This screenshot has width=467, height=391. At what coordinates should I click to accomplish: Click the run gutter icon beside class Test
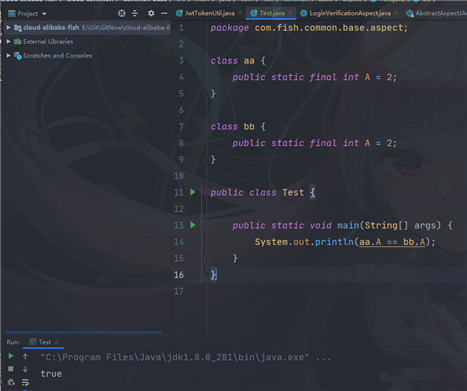pyautogui.click(x=193, y=192)
